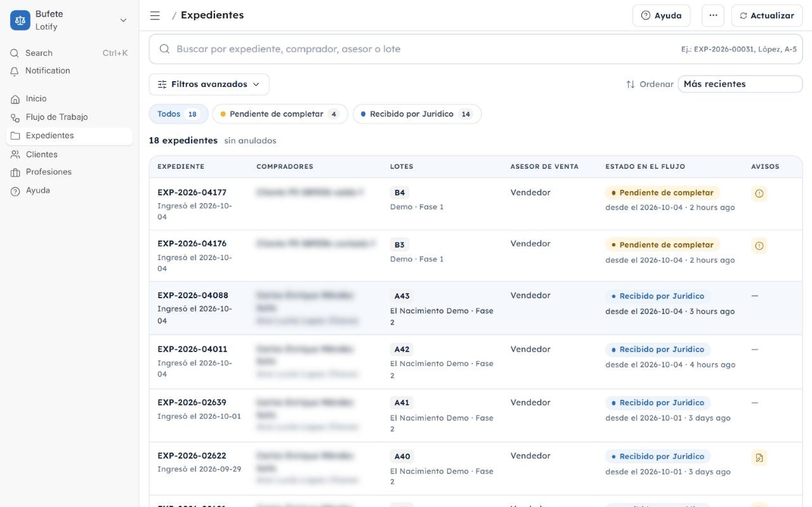The width and height of the screenshot is (812, 507).
Task: Click the magnifier icon in search field
Action: click(164, 49)
